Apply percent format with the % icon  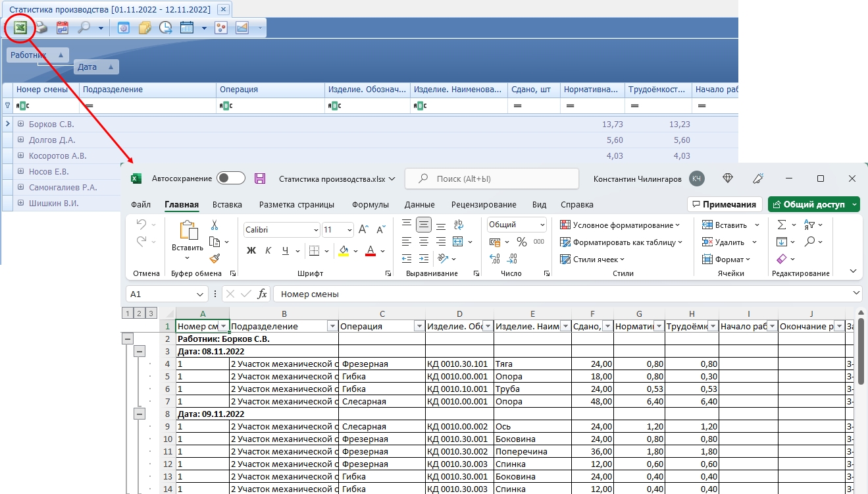tap(522, 242)
